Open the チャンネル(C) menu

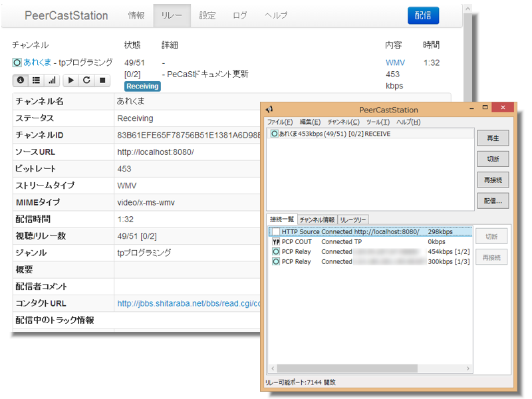click(343, 122)
